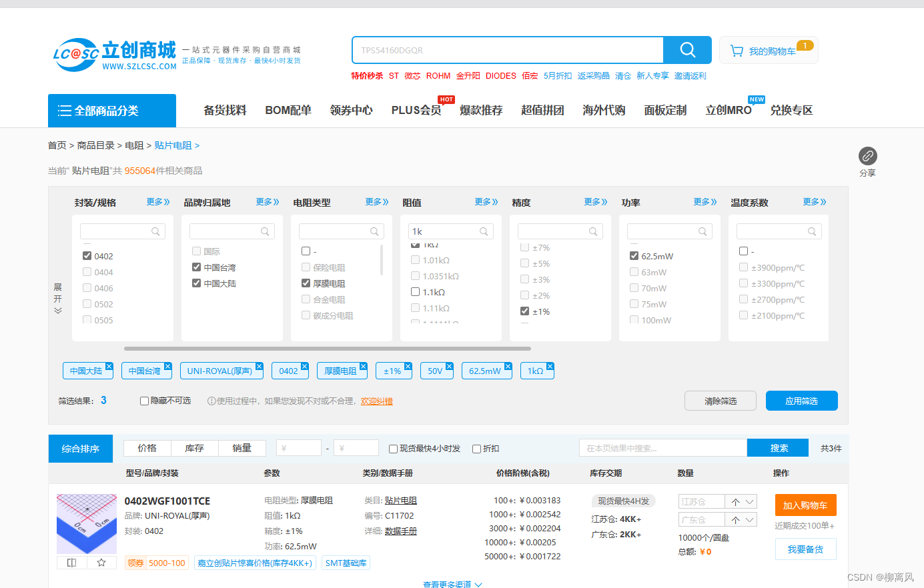Remove the 中国台湾 filter tag
Viewport: 924px width, 588px height.
pos(167,367)
